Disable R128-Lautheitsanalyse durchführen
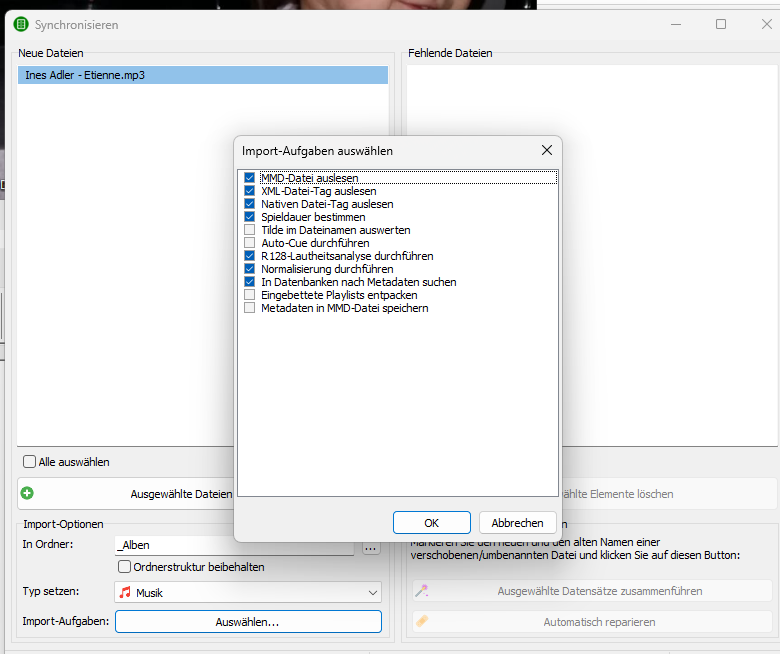 click(250, 256)
